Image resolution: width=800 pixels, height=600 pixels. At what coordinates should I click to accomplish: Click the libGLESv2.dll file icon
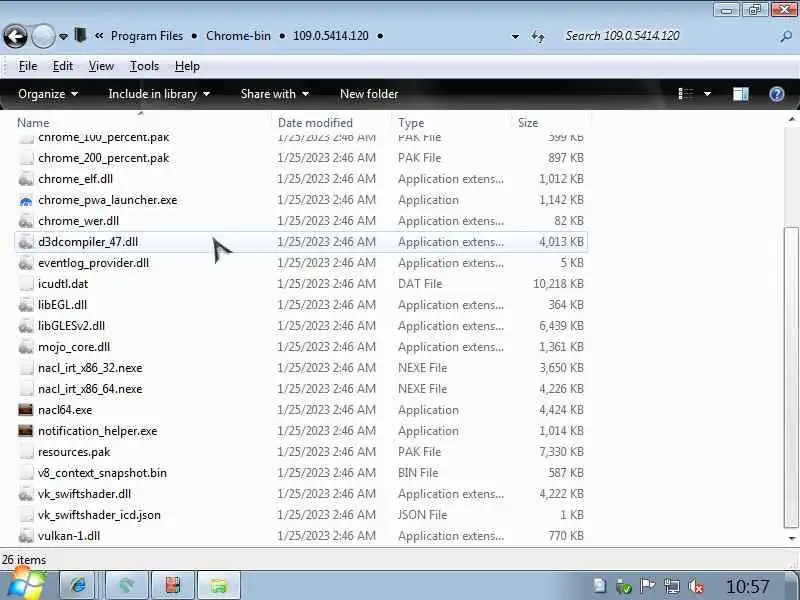[x=26, y=326]
